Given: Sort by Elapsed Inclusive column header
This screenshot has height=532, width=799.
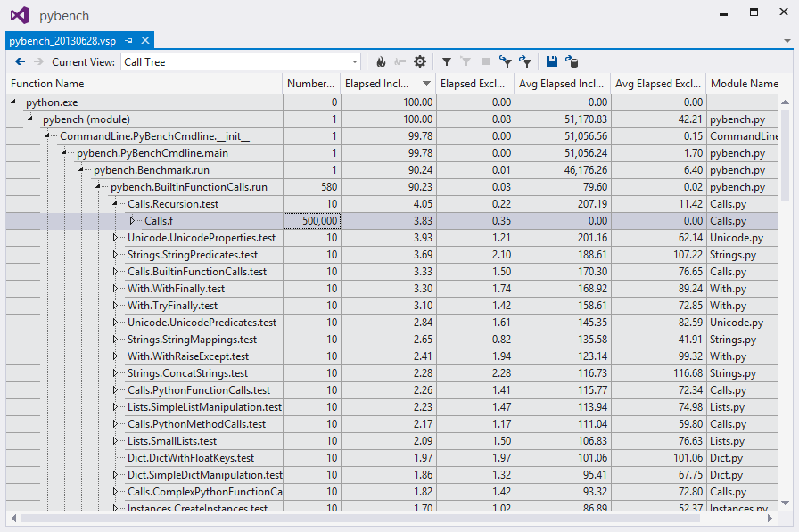Looking at the screenshot, I should [388, 84].
